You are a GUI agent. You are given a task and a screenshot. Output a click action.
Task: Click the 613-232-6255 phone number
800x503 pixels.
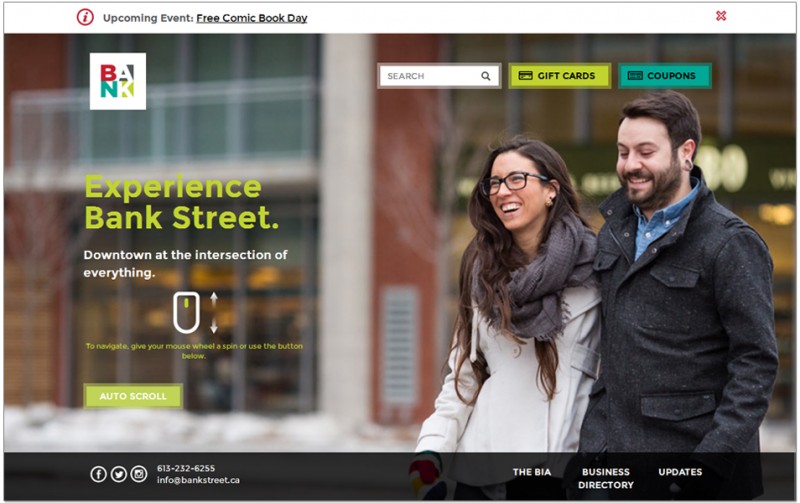186,468
